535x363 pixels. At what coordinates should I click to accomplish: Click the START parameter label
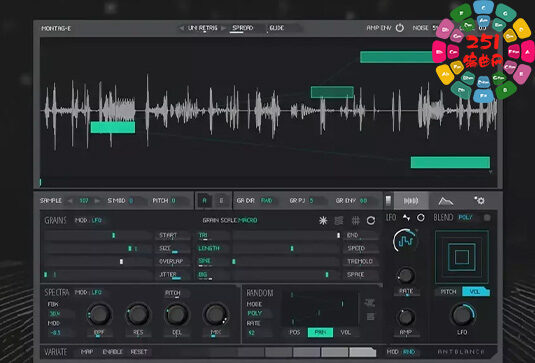[x=168, y=235]
